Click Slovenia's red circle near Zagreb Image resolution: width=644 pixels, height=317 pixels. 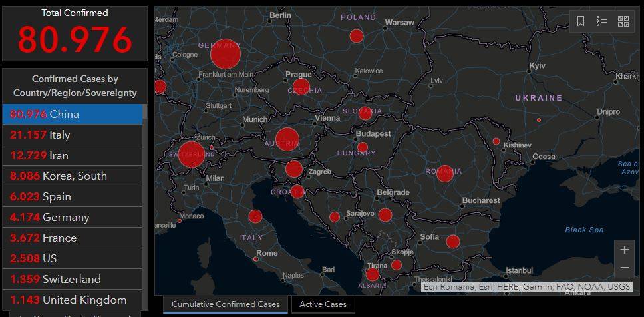294,169
